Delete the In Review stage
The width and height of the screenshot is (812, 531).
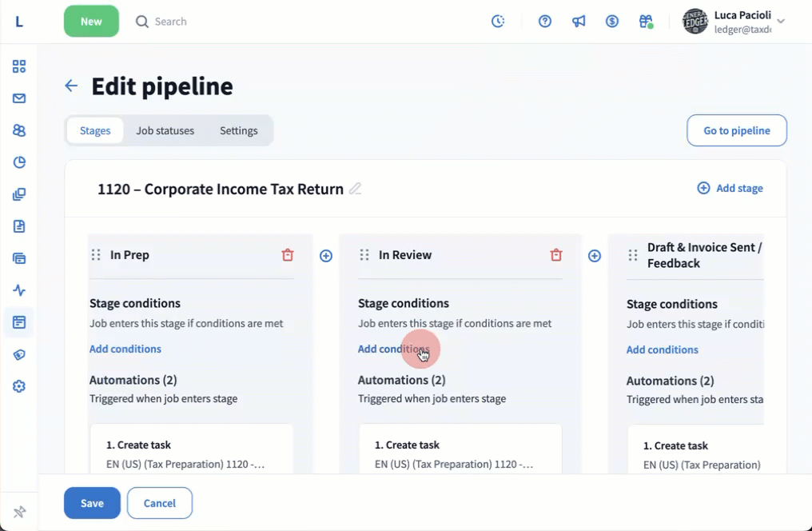556,255
